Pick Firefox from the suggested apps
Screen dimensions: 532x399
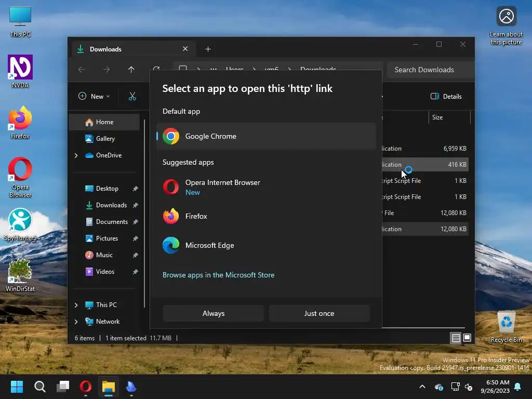click(267, 216)
